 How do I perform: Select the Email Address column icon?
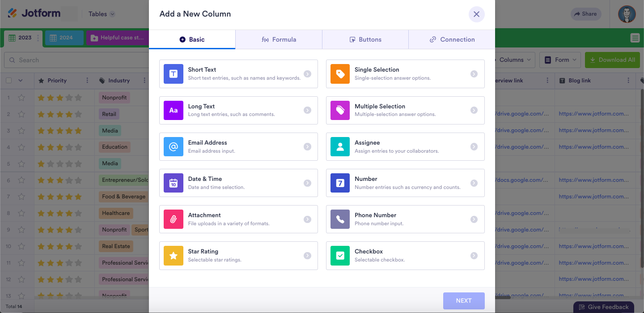pyautogui.click(x=174, y=146)
